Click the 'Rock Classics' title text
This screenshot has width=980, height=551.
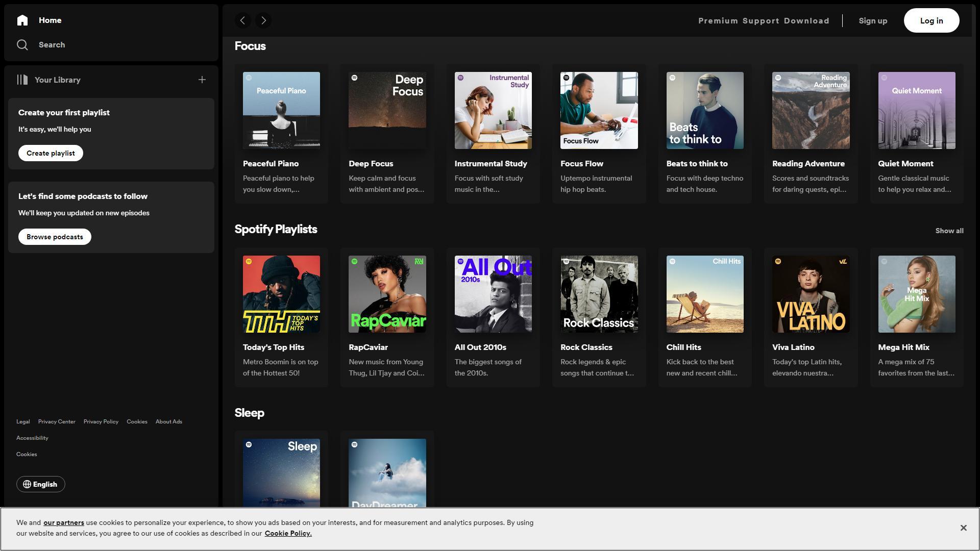pos(586,347)
